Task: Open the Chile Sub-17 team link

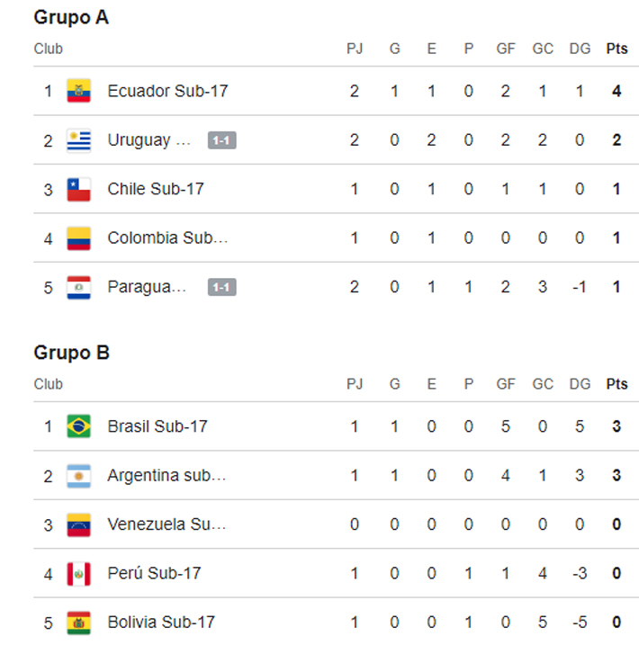Action: click(156, 189)
